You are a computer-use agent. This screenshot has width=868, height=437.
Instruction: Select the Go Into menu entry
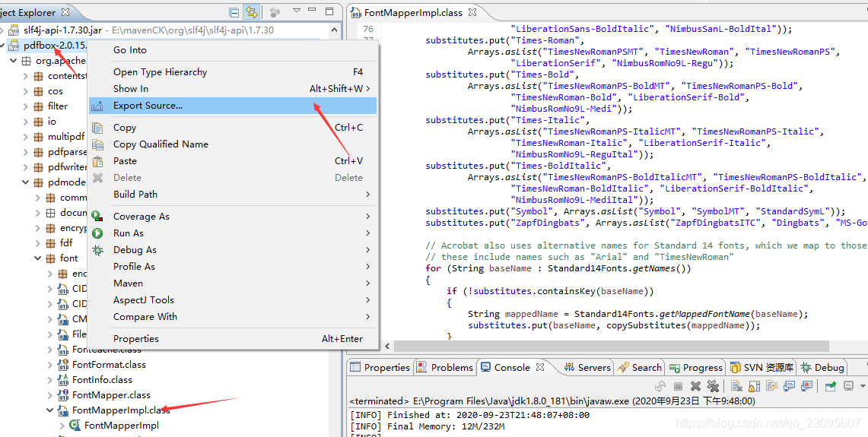tap(233, 50)
